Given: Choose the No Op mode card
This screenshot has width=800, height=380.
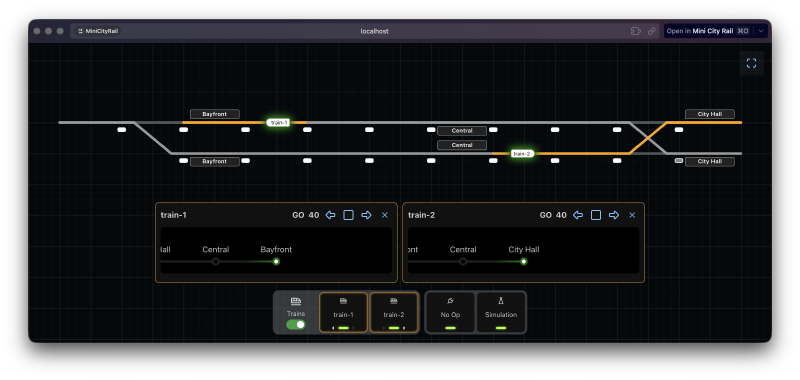Looking at the screenshot, I should pyautogui.click(x=450, y=312).
